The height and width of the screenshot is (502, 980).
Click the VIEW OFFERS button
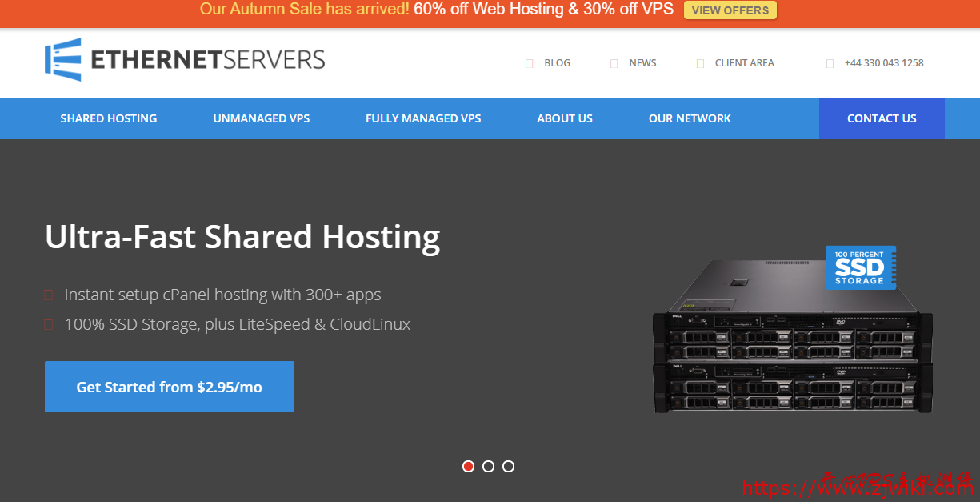730,10
